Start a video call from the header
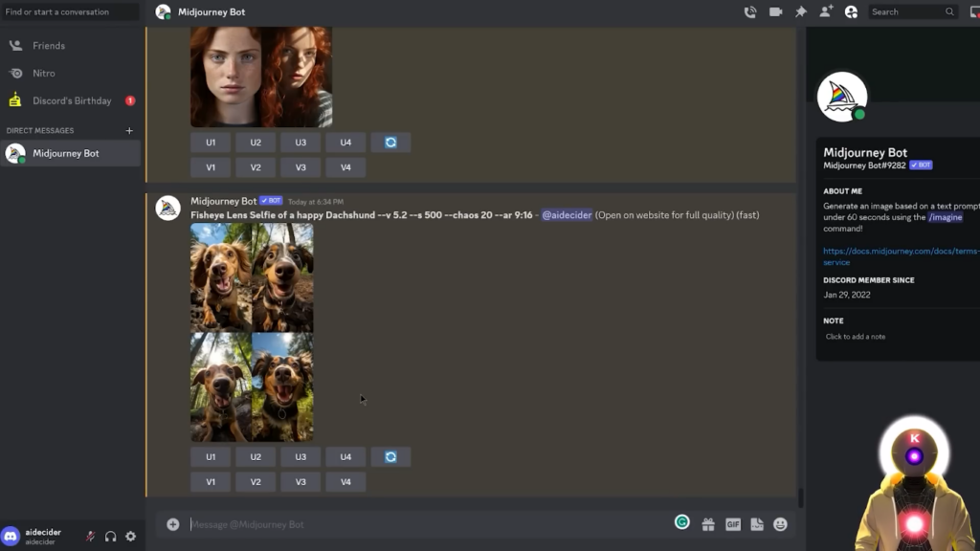The width and height of the screenshot is (980, 551). click(x=775, y=12)
